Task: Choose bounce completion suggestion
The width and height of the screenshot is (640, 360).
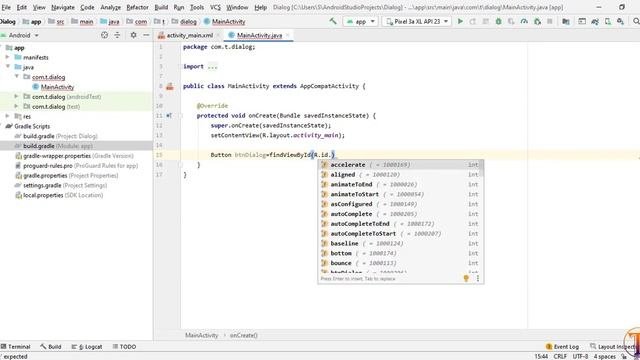Action: (400, 263)
